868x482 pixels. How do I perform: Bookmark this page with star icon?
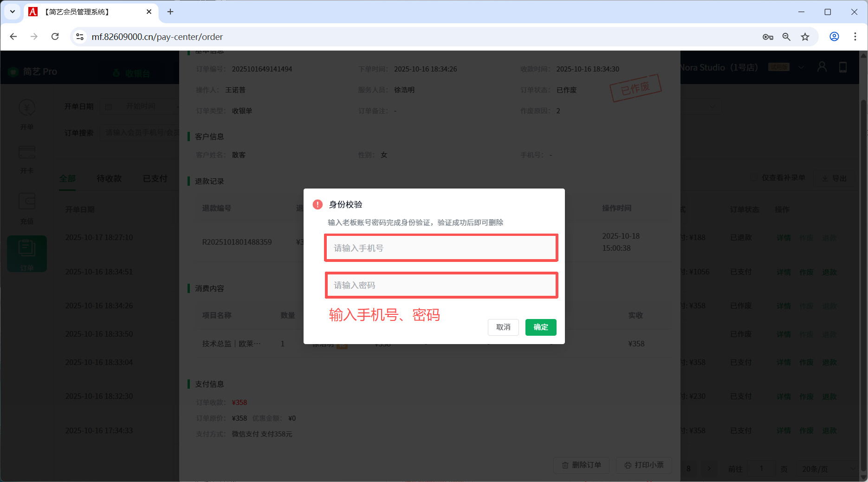tap(805, 37)
